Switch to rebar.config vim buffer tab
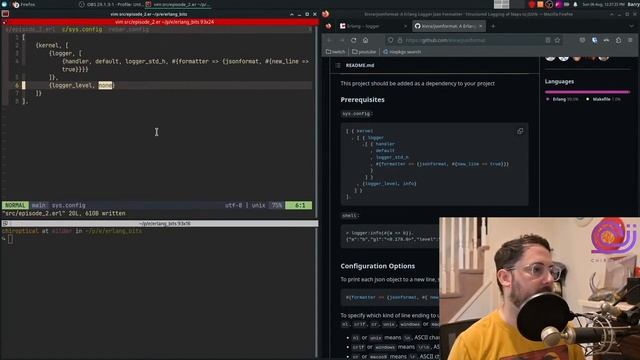Viewport: 640px width, 360px height. (x=129, y=29)
